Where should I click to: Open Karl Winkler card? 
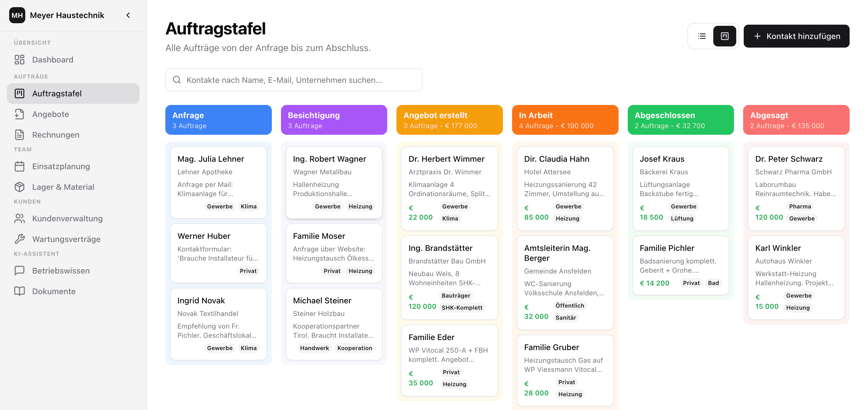[796, 277]
